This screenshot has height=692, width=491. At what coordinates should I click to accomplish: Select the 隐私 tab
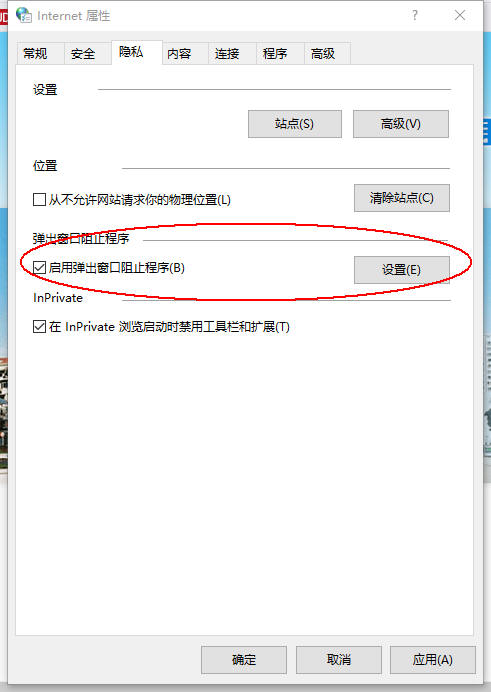[131, 52]
